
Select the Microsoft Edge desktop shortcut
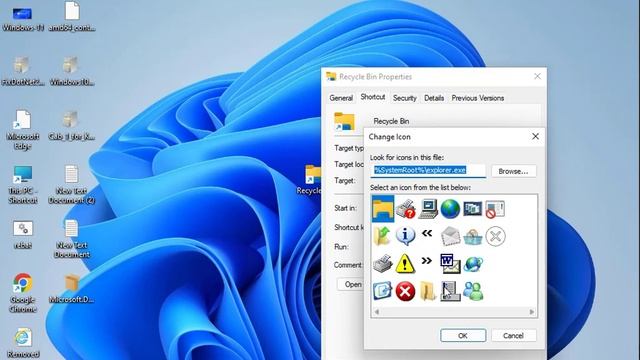pos(22,130)
